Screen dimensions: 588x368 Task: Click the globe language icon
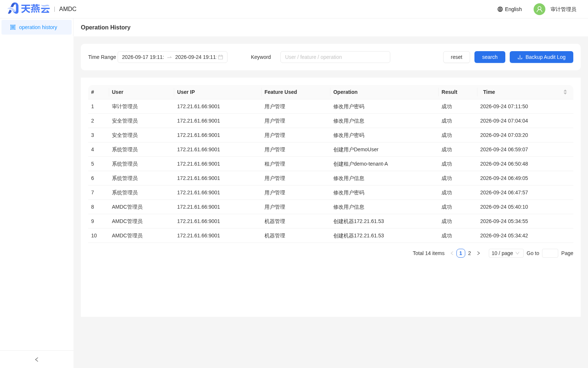(x=500, y=9)
